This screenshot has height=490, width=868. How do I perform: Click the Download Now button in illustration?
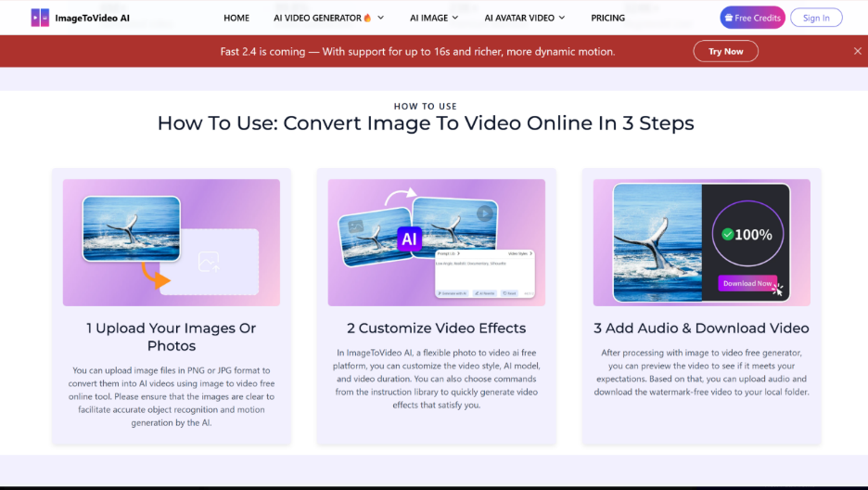coord(747,283)
